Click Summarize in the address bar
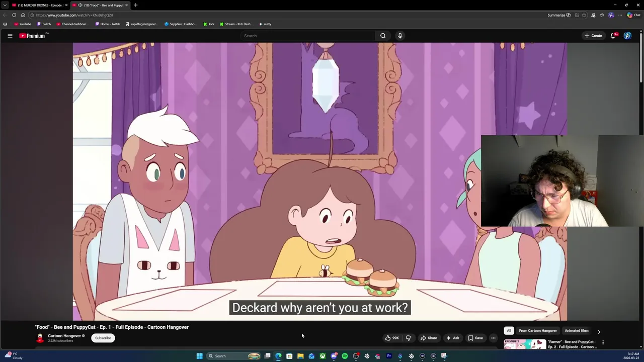Viewport: 644px width, 362px height. 559,15
